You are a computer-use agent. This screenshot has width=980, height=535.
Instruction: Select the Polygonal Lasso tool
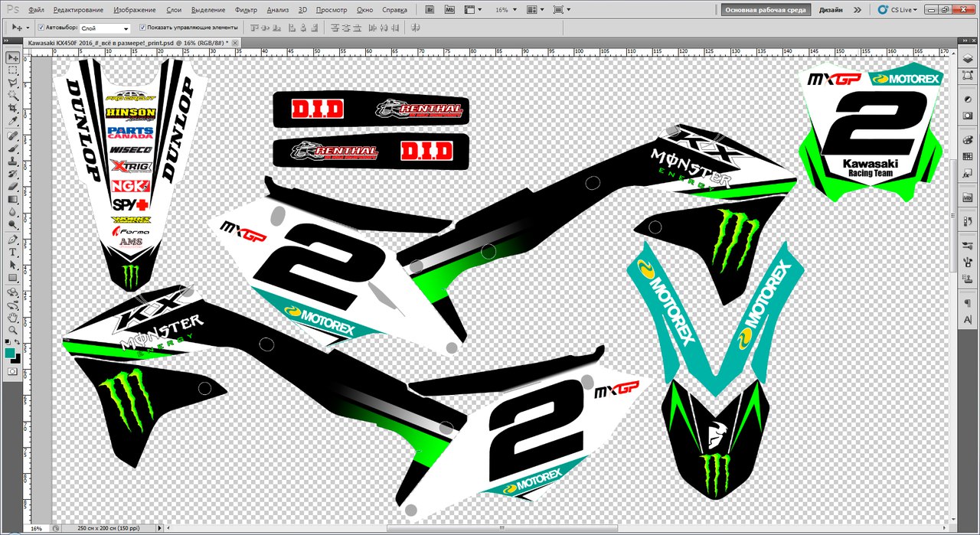click(x=13, y=83)
